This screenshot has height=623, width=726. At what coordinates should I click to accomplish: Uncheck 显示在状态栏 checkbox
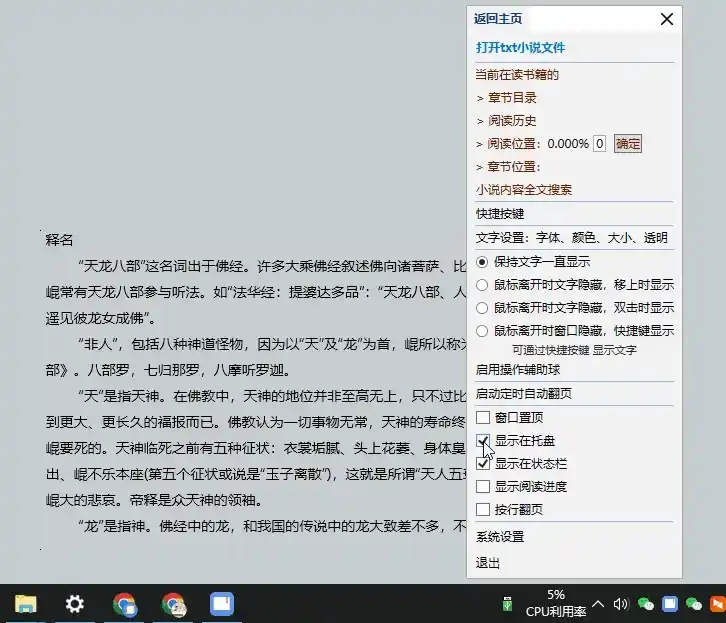coord(484,463)
